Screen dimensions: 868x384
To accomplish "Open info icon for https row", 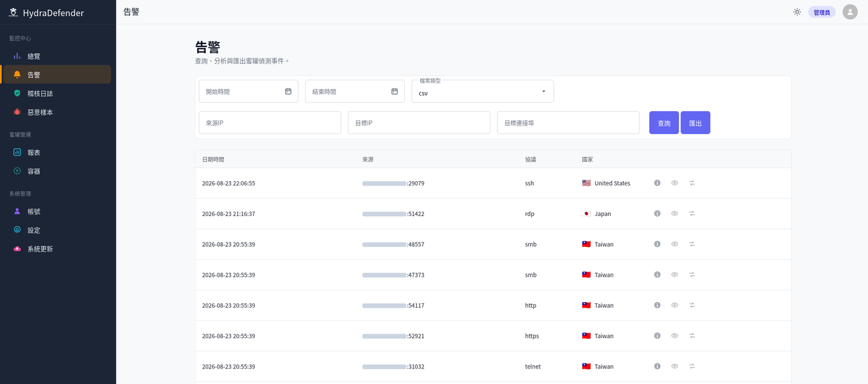I will [657, 336].
